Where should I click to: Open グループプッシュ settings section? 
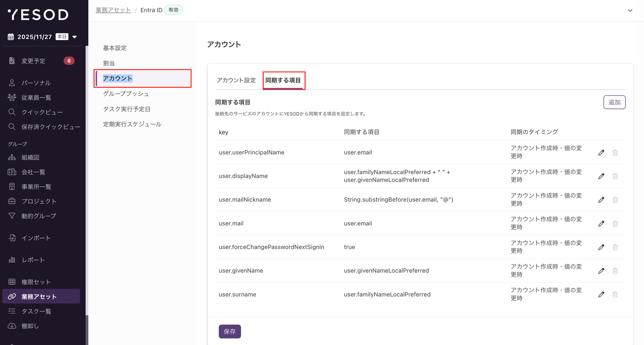pyautogui.click(x=126, y=94)
